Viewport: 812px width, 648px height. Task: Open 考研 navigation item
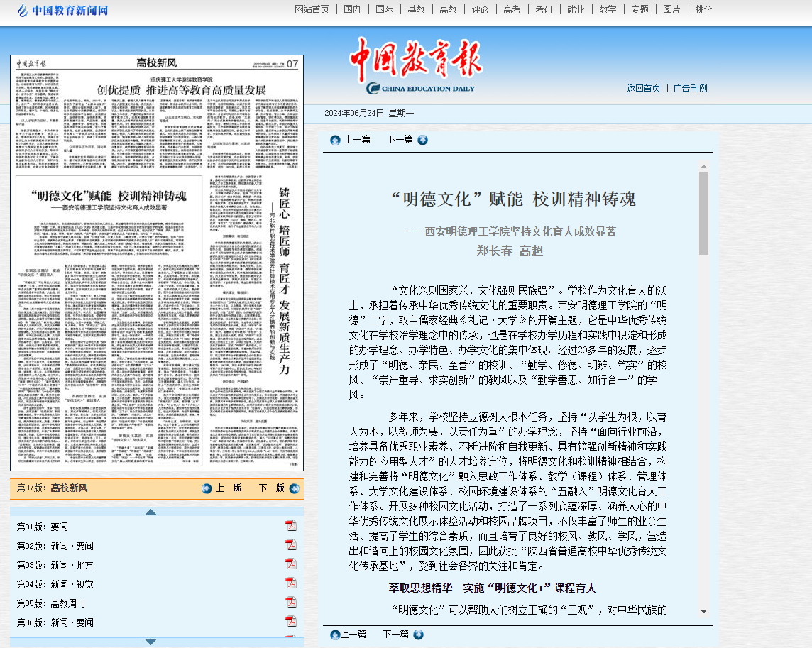(544, 9)
